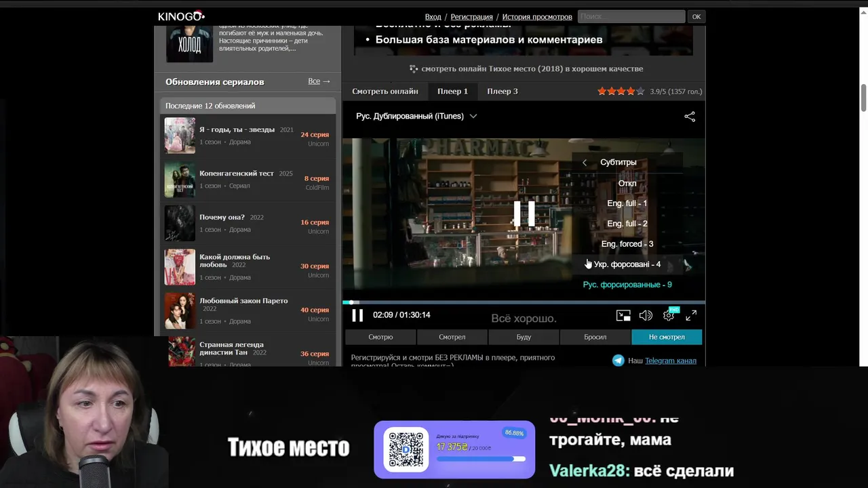This screenshot has height=488, width=868.
Task: Click the Холод movie poster
Action: [x=189, y=44]
